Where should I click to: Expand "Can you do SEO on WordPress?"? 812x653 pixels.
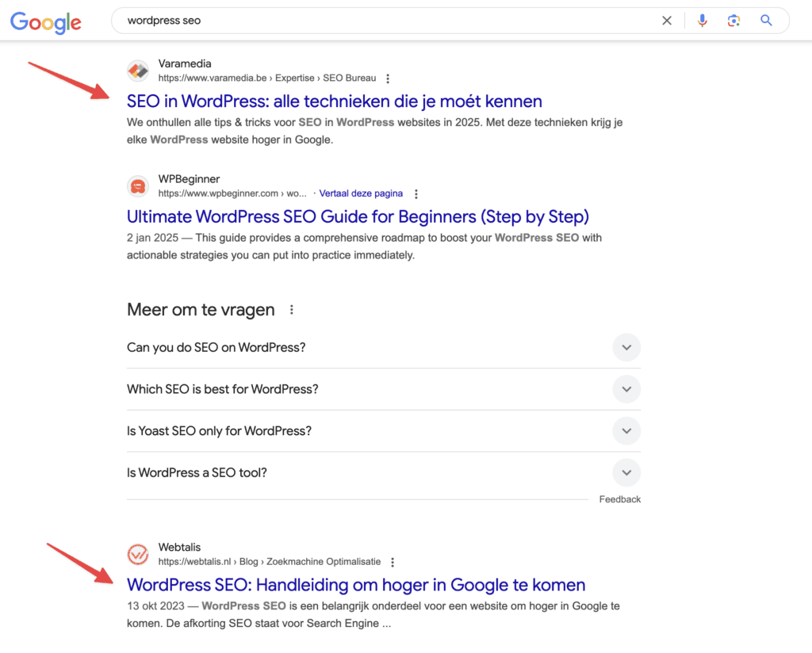[626, 347]
